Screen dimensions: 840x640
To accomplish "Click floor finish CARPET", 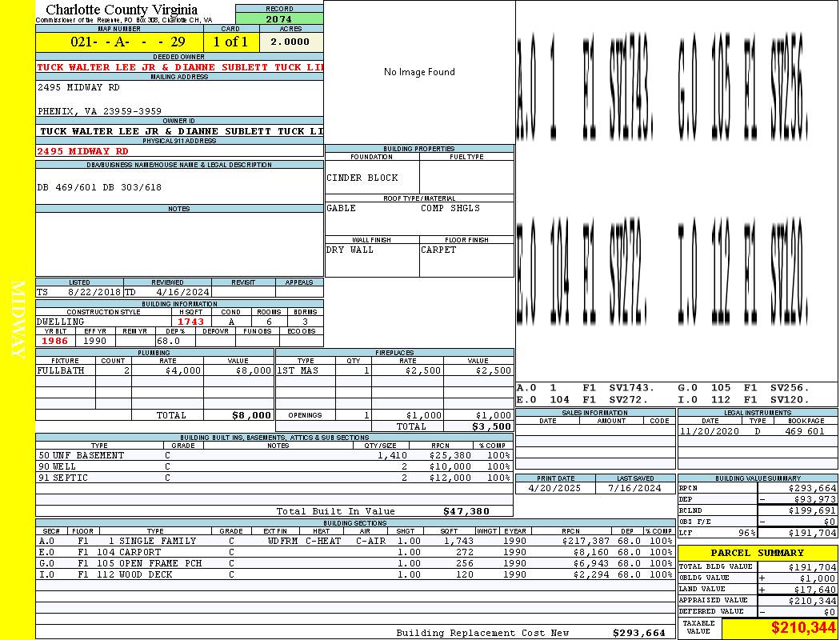I will (438, 250).
